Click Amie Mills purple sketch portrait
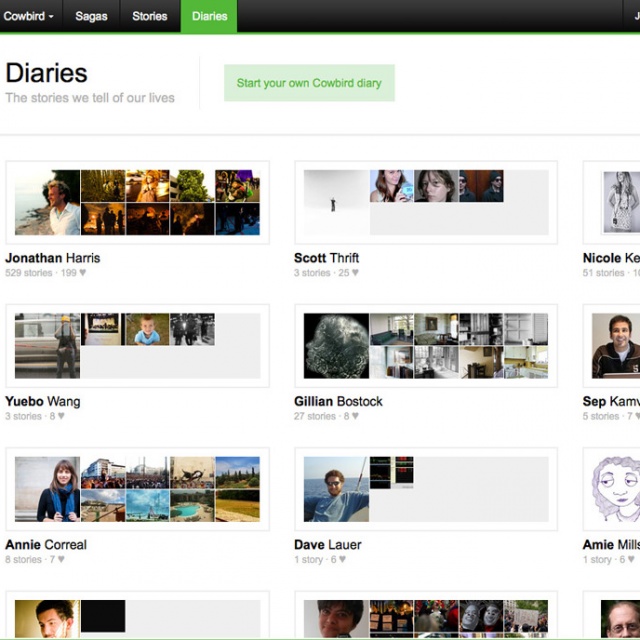This screenshot has height=640, width=640. 616,489
